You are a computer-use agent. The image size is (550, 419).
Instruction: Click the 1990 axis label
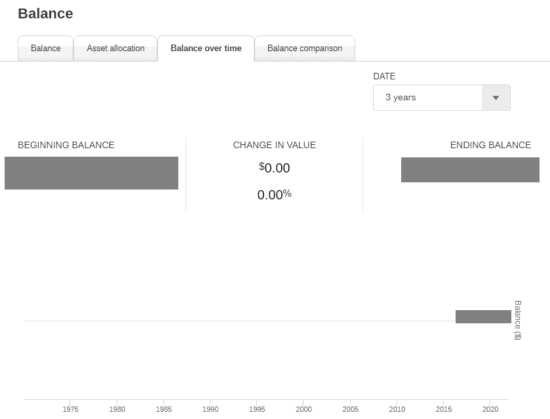click(x=210, y=409)
